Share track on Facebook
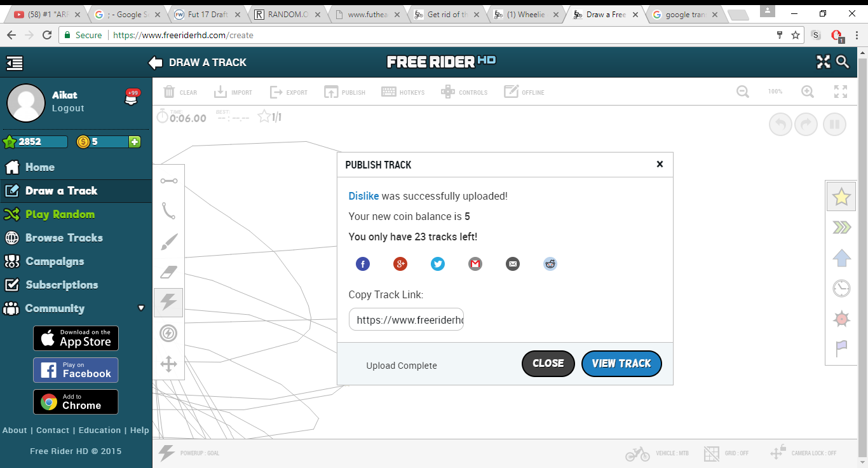The image size is (868, 468). click(363, 264)
